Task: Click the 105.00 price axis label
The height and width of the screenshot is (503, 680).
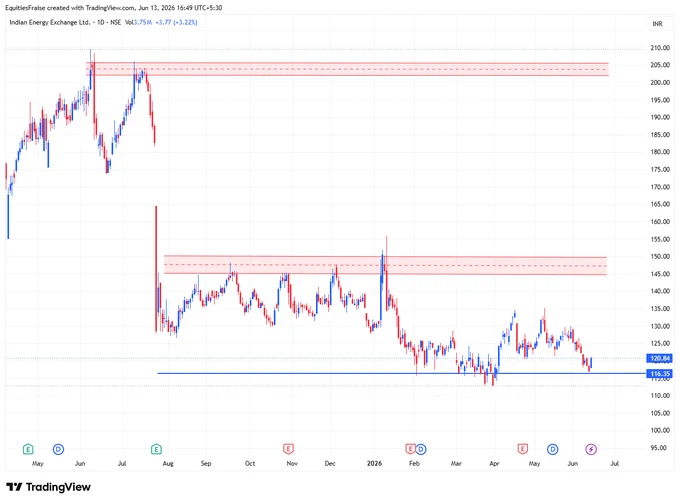Action: (660, 413)
